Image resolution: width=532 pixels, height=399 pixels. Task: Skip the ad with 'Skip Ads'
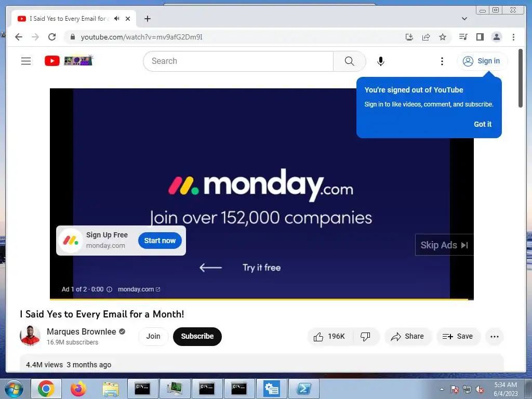444,245
